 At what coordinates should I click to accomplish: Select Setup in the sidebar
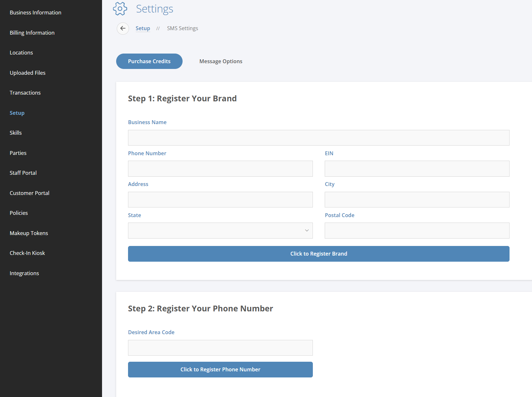pyautogui.click(x=17, y=113)
